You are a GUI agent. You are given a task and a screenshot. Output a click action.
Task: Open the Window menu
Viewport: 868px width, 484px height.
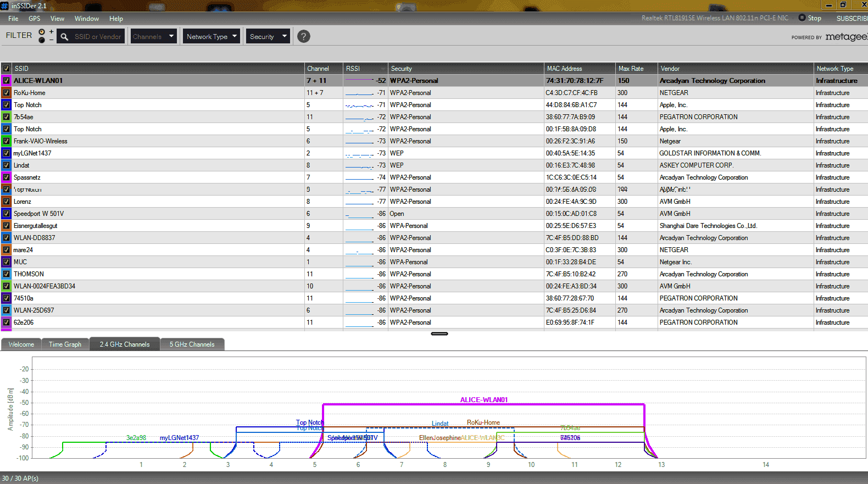(x=87, y=19)
